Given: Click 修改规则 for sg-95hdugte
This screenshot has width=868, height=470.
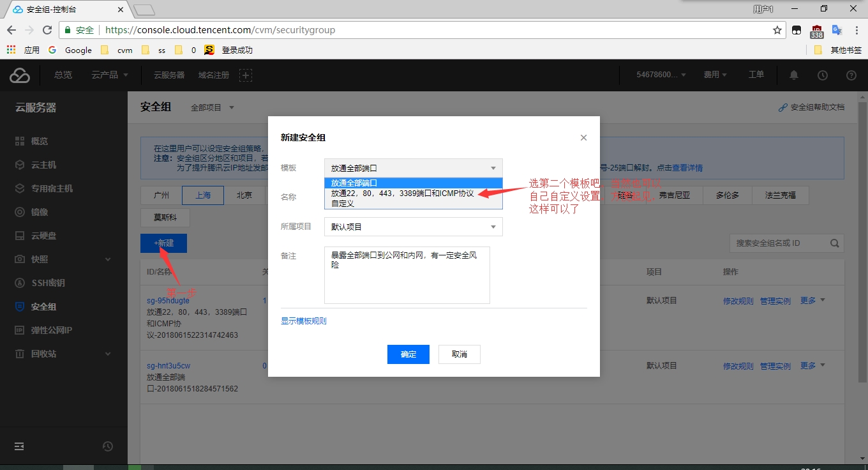Looking at the screenshot, I should tap(738, 301).
